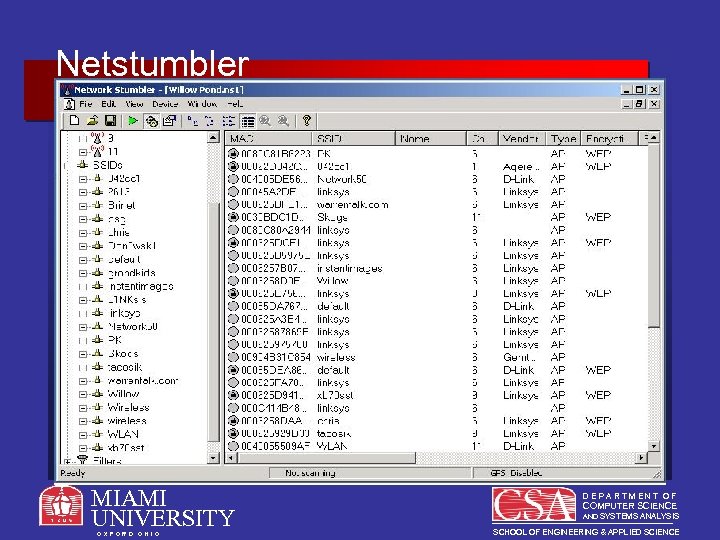This screenshot has width=720, height=540.
Task: Open the Help menu
Action: click(235, 104)
